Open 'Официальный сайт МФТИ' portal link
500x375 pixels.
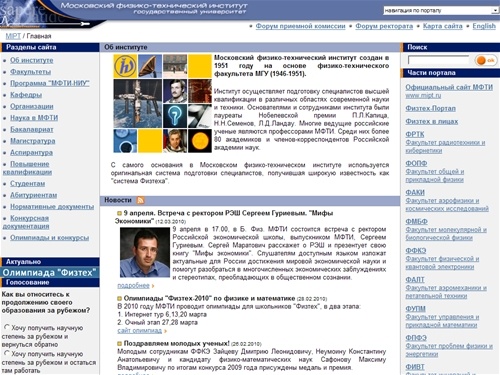(449, 87)
